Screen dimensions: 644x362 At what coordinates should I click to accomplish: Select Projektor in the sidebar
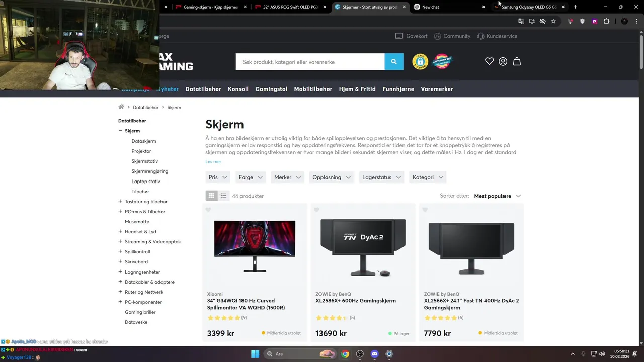pyautogui.click(x=141, y=151)
